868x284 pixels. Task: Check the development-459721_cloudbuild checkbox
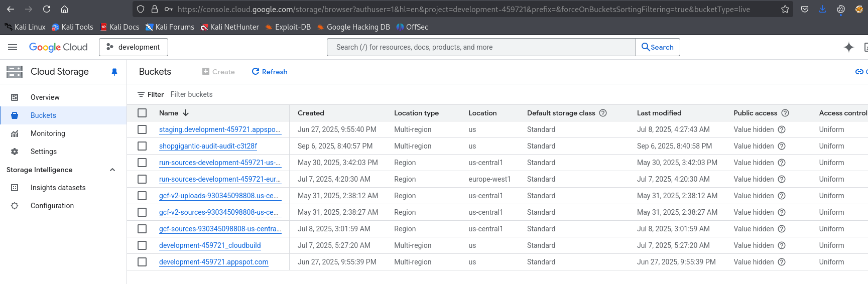tap(142, 245)
